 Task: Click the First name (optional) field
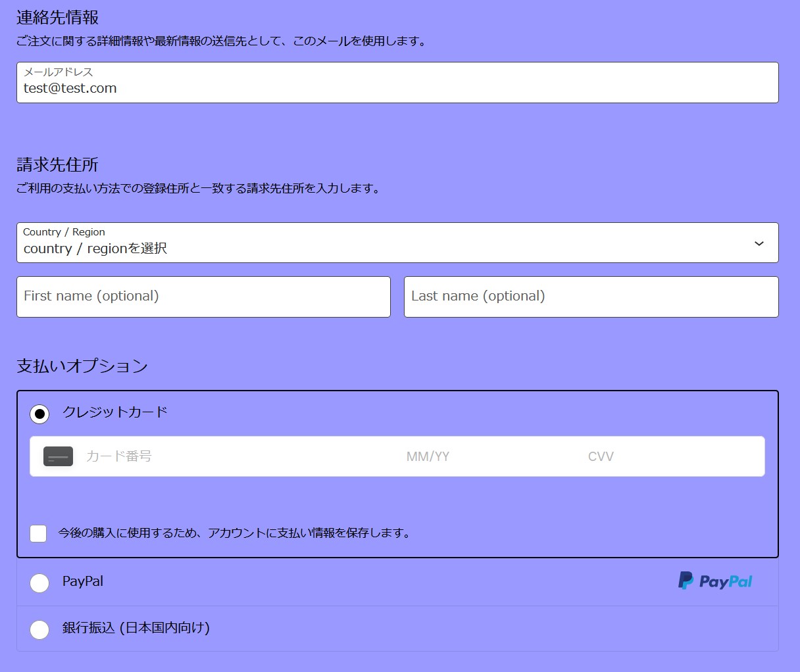pos(203,297)
